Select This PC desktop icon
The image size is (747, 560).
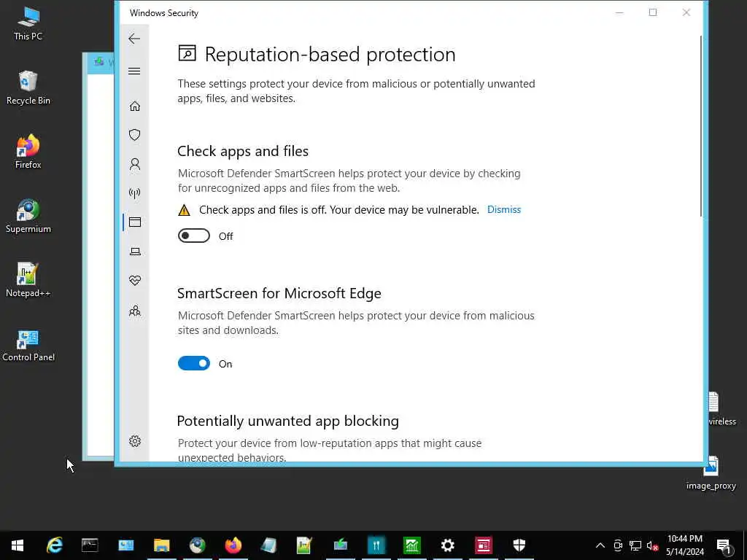click(28, 24)
